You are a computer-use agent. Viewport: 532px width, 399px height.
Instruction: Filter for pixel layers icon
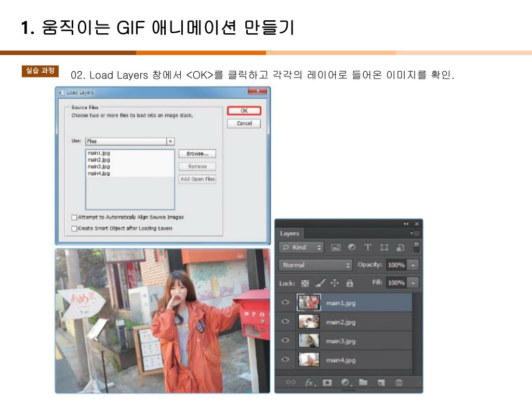click(x=336, y=247)
